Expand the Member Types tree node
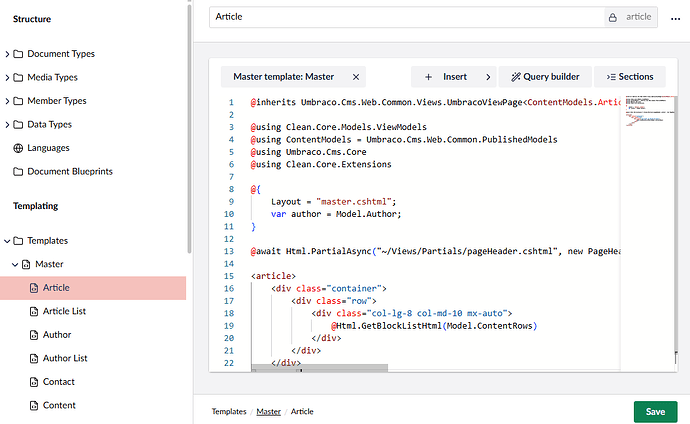The width and height of the screenshot is (690, 424). pyautogui.click(x=7, y=101)
